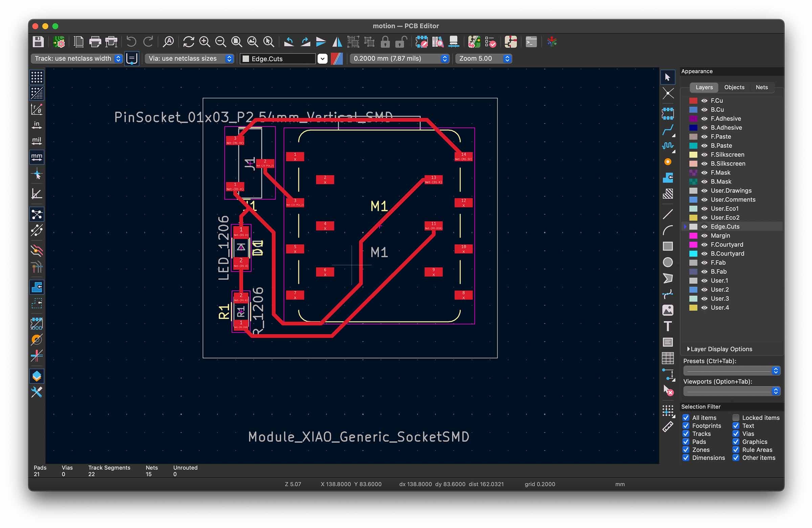This screenshot has height=528, width=812.
Task: Switch to the Objects tab
Action: (x=734, y=87)
